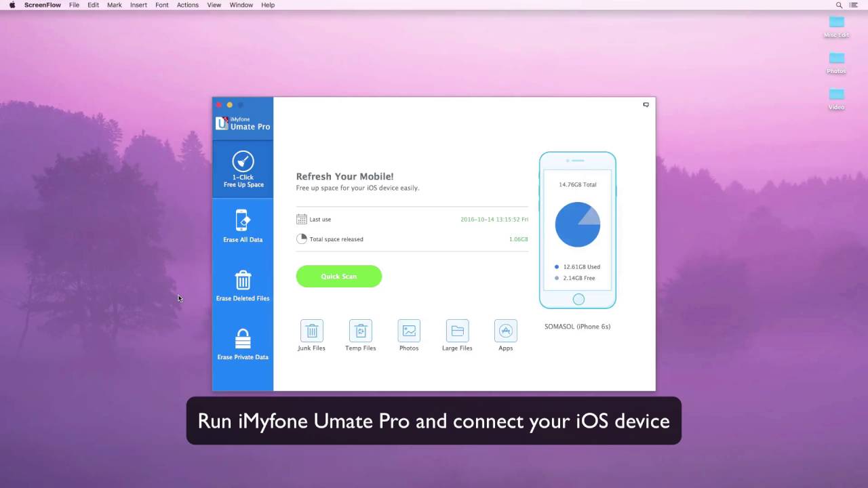Select 1-Click Free Up Space tab
This screenshot has width=868, height=488.
243,169
